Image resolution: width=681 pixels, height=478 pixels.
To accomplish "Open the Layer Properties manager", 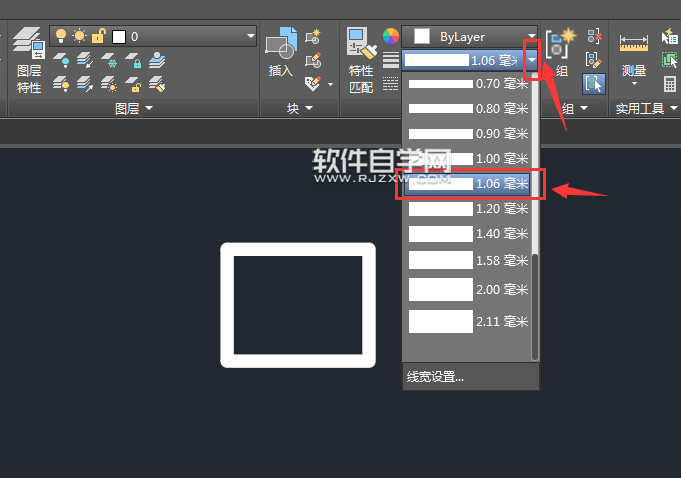I will (x=29, y=60).
